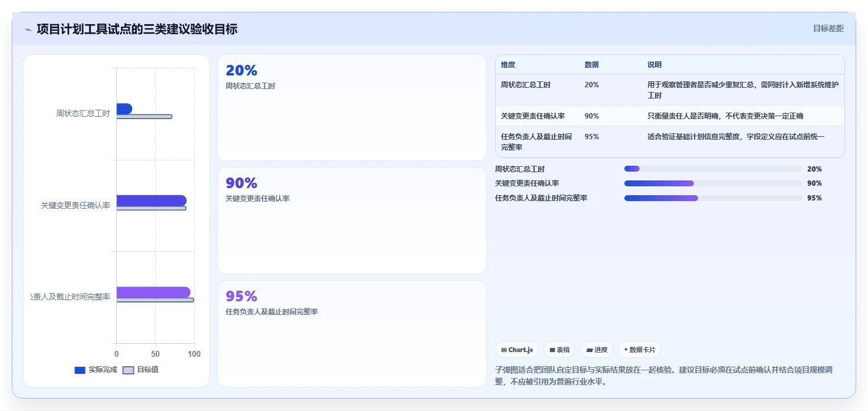868x411 pixels.
Task: Click the 周状态汇总工时 label in the progress list
Action: [x=520, y=169]
